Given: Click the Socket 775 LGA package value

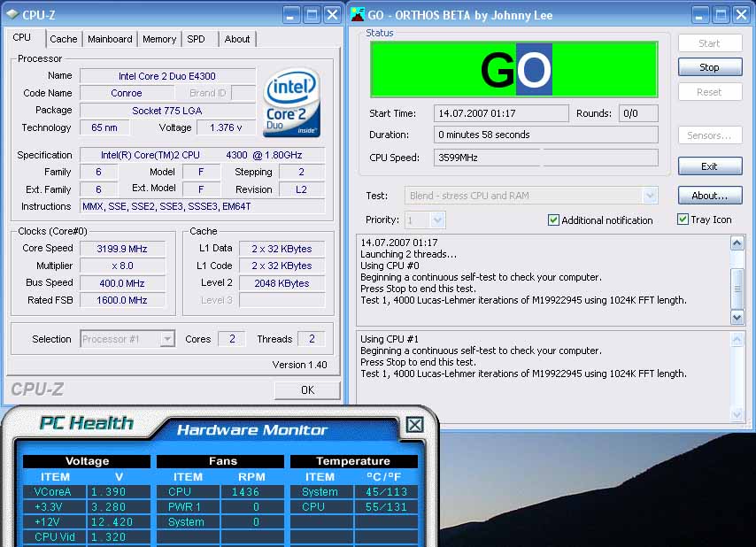Looking at the screenshot, I should (167, 111).
